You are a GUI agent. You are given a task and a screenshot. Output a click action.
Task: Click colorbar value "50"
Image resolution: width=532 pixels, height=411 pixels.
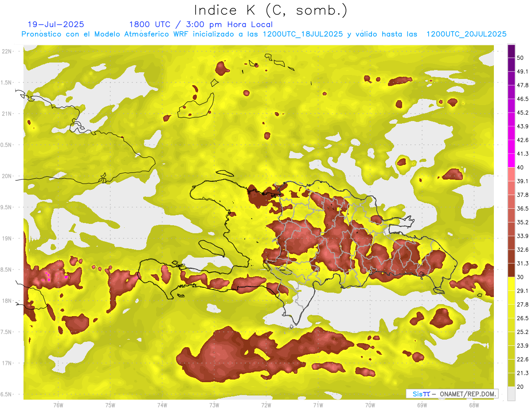520,58
